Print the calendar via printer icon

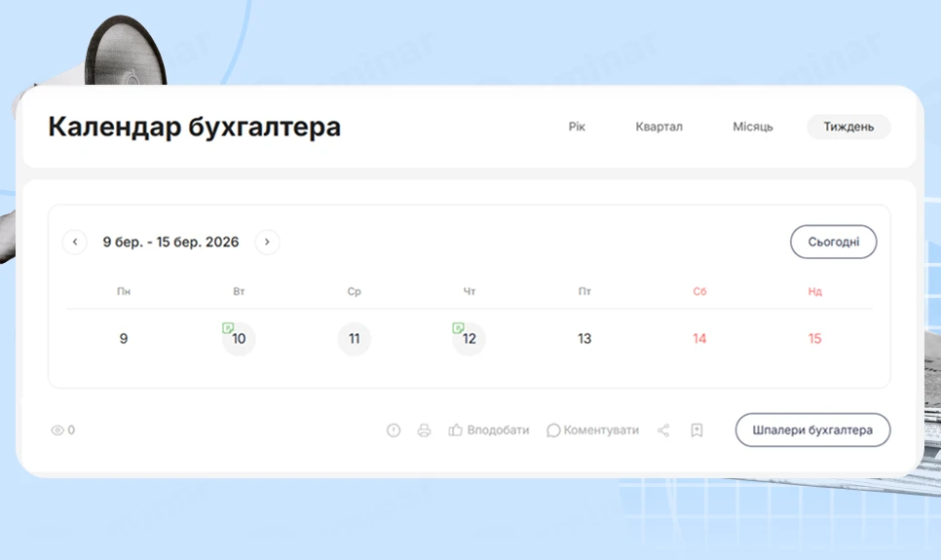pos(425,430)
